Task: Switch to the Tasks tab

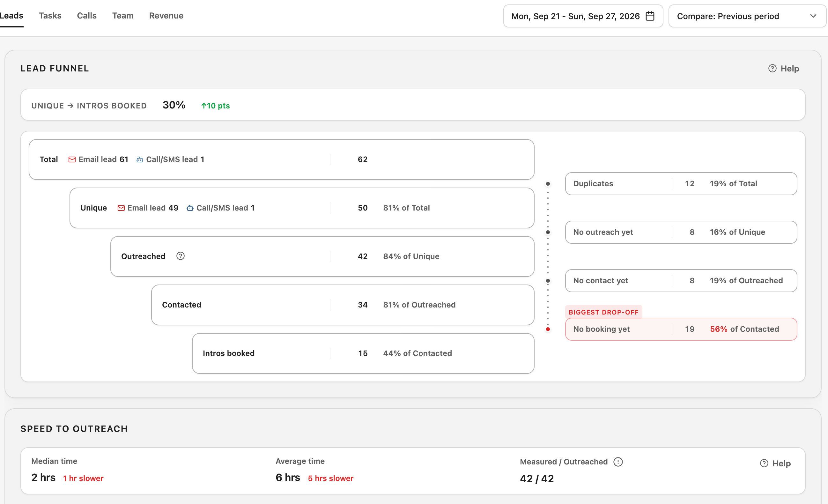Action: pos(50,15)
